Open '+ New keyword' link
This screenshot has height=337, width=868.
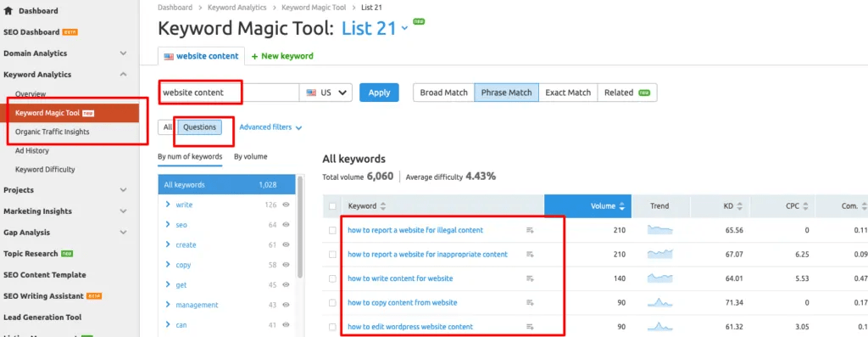pyautogui.click(x=282, y=56)
